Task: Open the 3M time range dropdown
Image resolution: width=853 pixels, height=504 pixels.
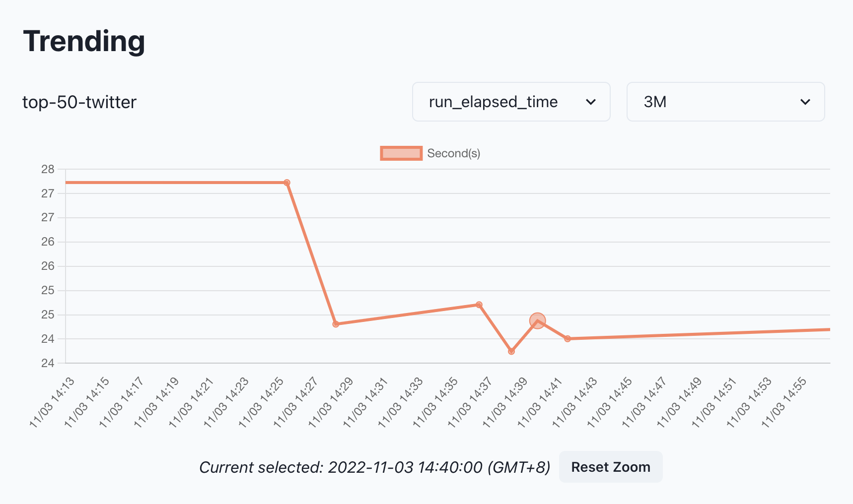Action: tap(725, 102)
